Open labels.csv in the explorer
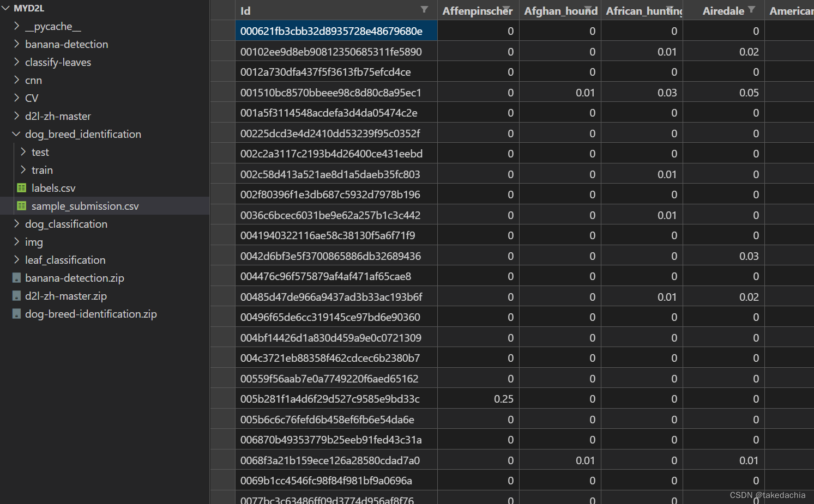Image resolution: width=814 pixels, height=504 pixels. point(53,188)
